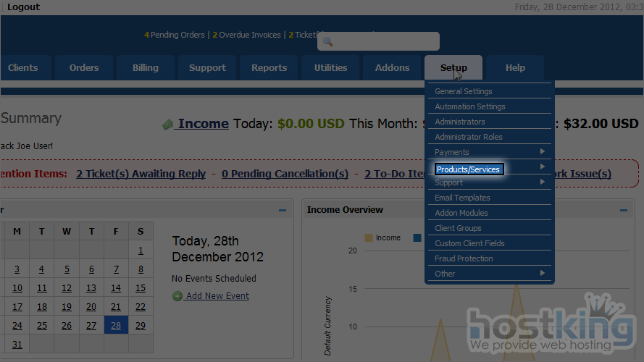This screenshot has height=362, width=644.
Task: Switch to the Billing tab
Action: [146, 68]
